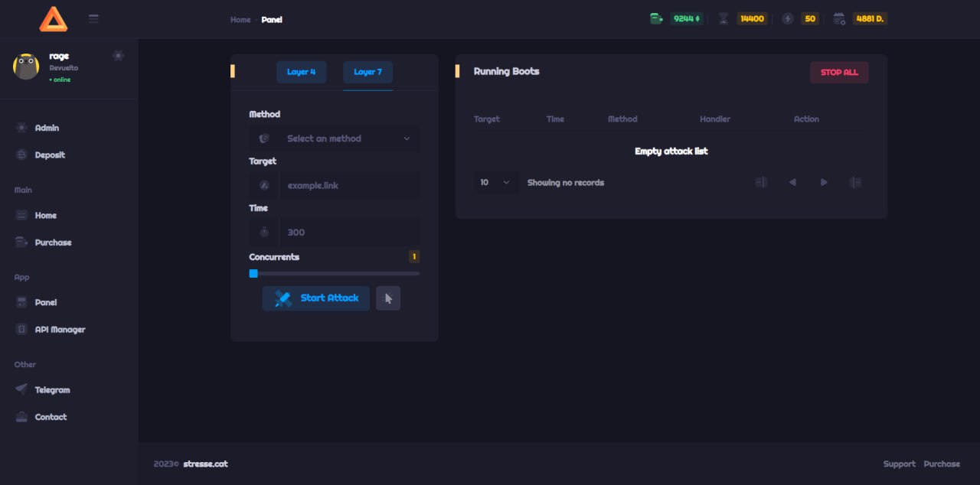The width and height of the screenshot is (980, 485).
Task: Open the gear settings next to username
Action: (x=118, y=56)
